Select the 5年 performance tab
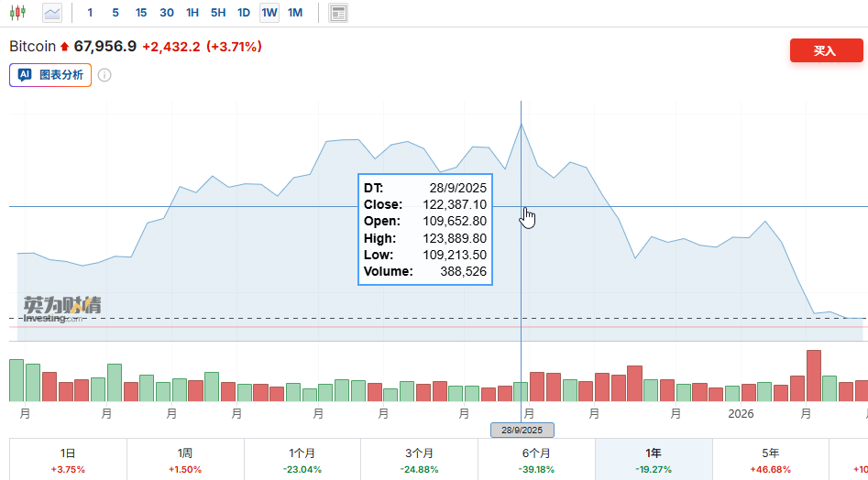Viewport: 868px width, 480px height. 771,460
